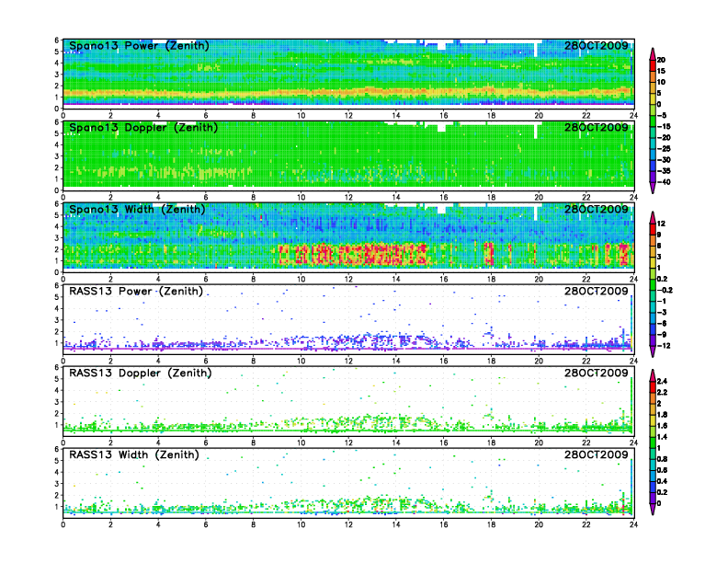Click the -0.2 label on the middle colorbar
The image size is (728, 563).
[x=665, y=291]
